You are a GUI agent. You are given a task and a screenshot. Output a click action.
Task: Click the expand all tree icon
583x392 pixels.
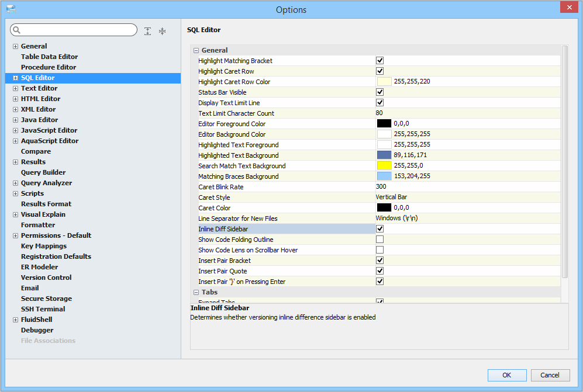(148, 31)
